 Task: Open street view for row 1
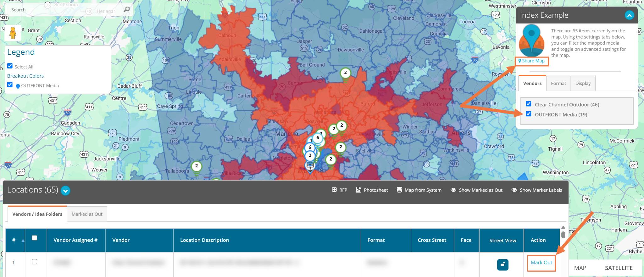coord(502,264)
